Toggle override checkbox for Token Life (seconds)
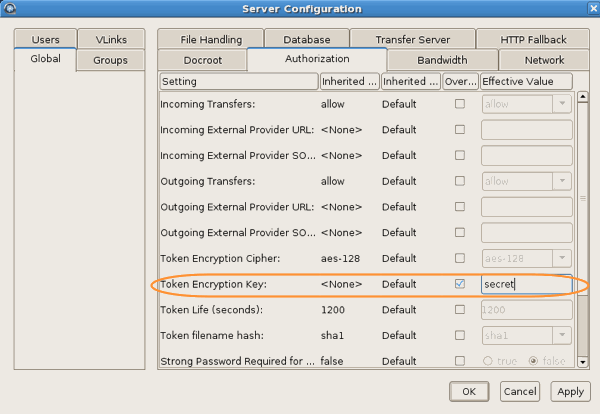 coord(460,309)
